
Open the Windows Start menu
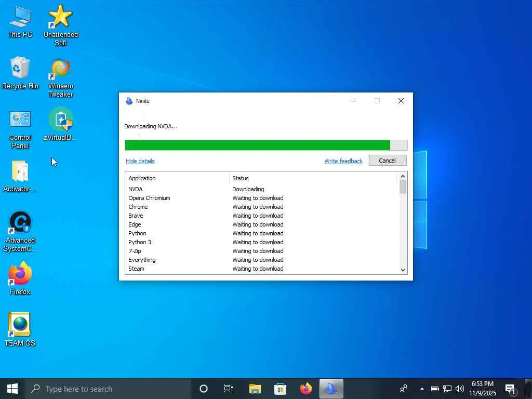coord(12,389)
